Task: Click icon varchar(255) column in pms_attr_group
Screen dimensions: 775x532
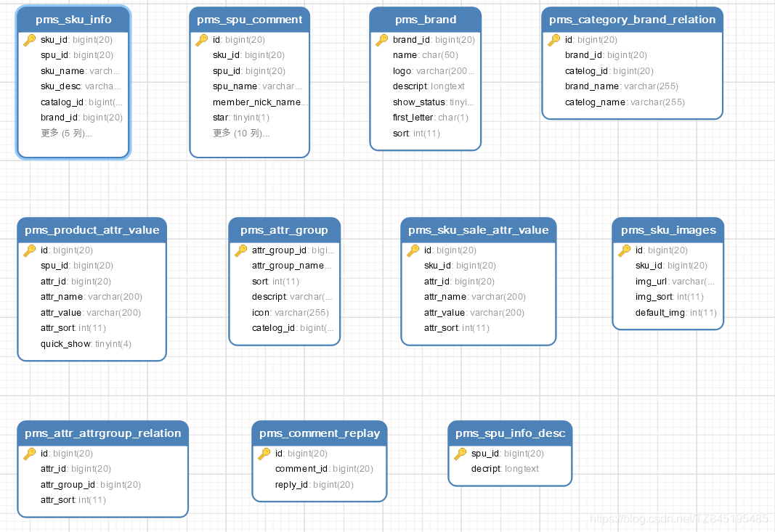Action: point(290,313)
